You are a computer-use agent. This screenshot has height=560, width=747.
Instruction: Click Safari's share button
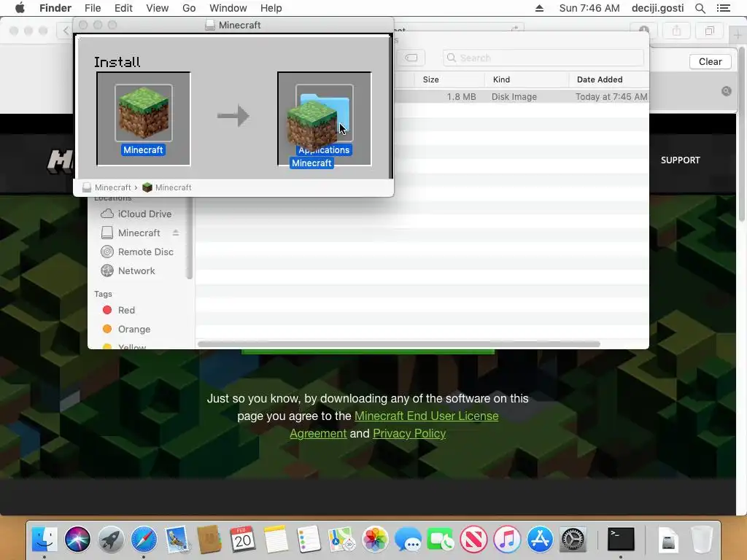coord(676,31)
